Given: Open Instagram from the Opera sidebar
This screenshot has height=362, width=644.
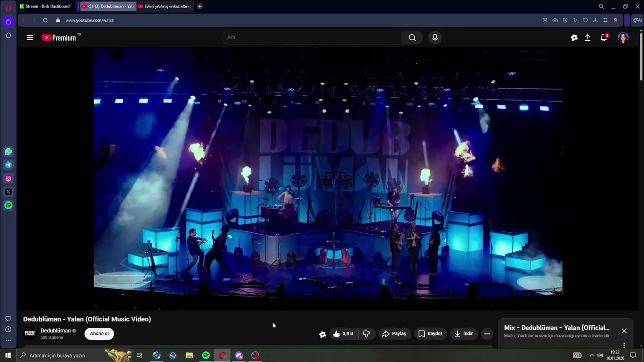Looking at the screenshot, I should coord(8,178).
